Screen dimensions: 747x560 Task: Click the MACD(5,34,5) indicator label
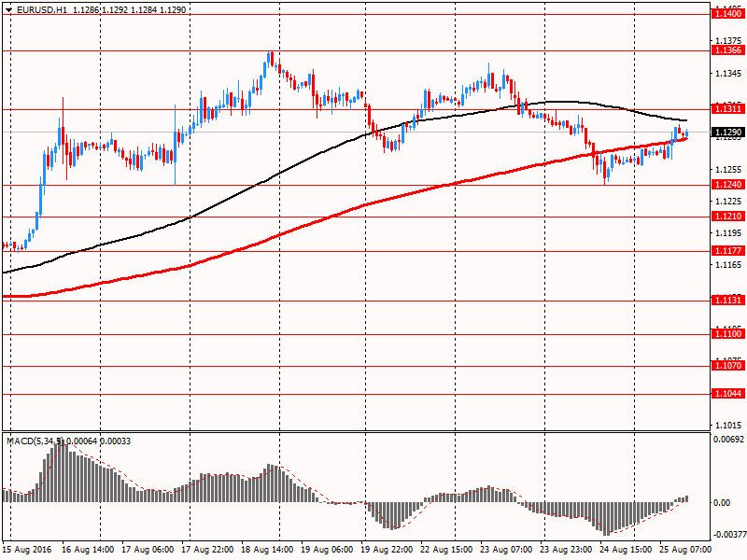35,441
